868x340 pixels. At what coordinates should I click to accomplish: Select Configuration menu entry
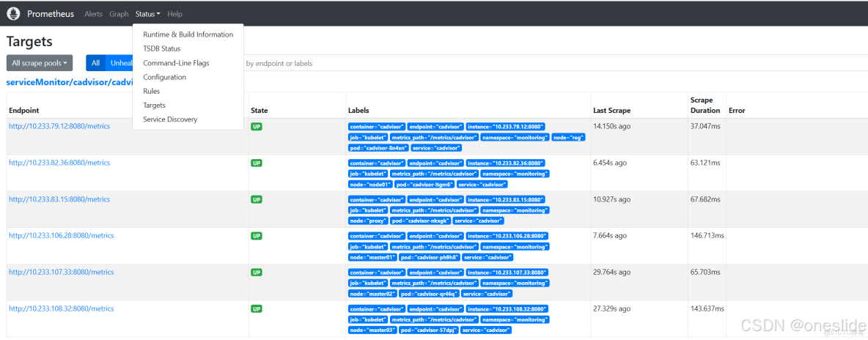[188, 77]
